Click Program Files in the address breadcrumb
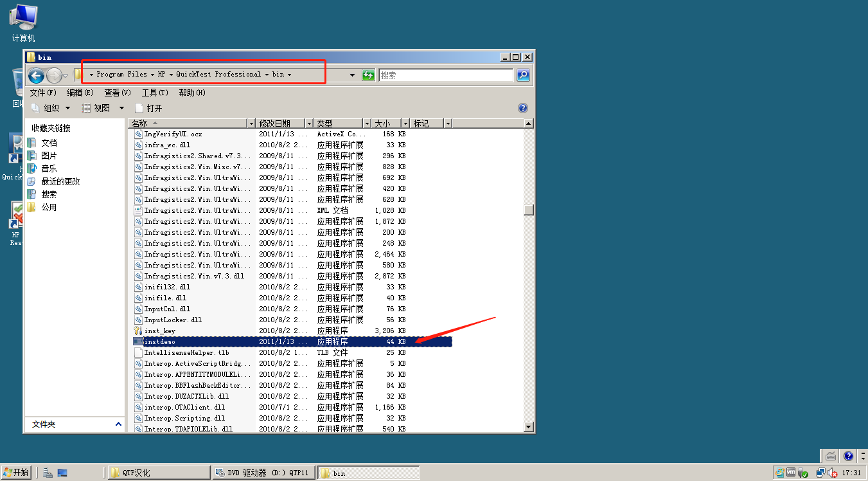The height and width of the screenshot is (481, 868). tap(121, 75)
